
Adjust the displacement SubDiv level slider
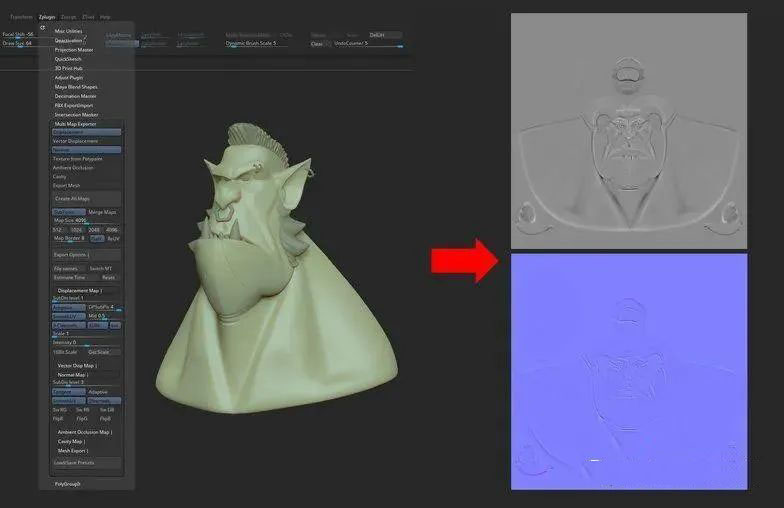click(x=86, y=298)
